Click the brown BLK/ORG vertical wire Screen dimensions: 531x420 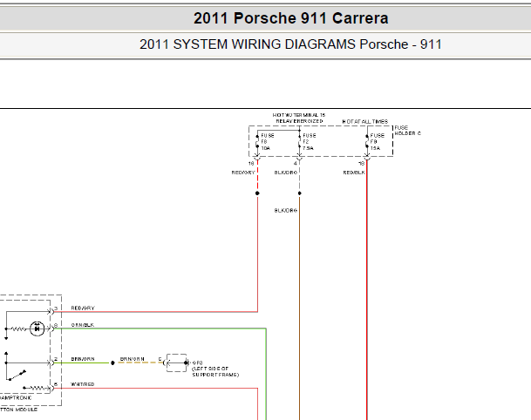click(299, 308)
